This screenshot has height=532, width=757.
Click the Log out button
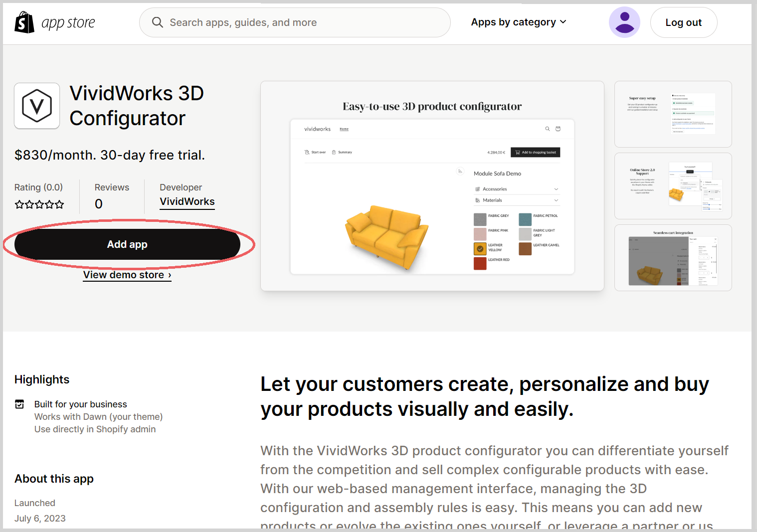point(684,22)
